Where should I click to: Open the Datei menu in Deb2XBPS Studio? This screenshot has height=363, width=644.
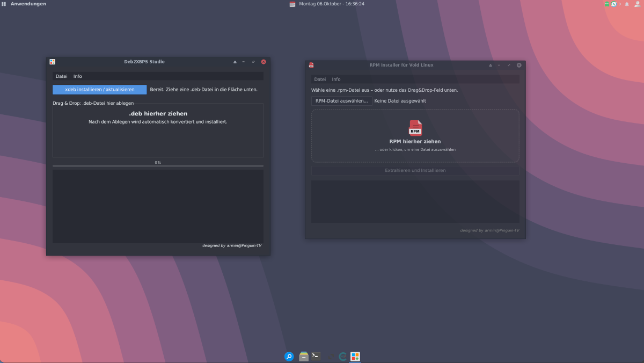tap(61, 76)
